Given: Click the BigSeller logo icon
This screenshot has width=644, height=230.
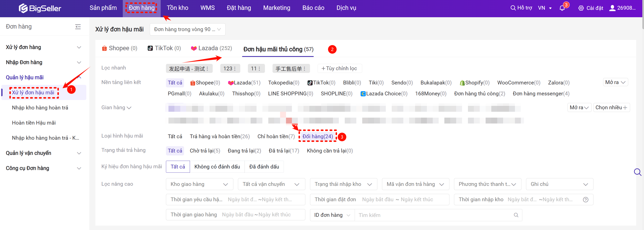Looking at the screenshot, I should click(23, 8).
